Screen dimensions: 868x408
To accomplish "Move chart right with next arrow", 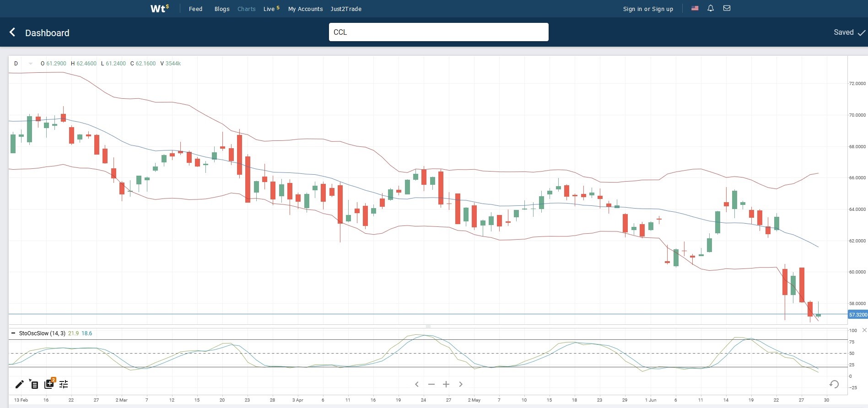I will (x=461, y=384).
